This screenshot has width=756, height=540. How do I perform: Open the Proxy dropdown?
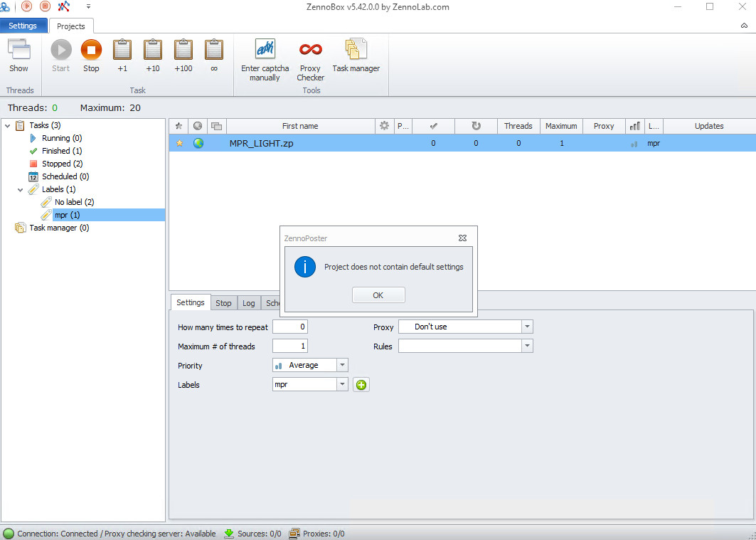coord(527,327)
